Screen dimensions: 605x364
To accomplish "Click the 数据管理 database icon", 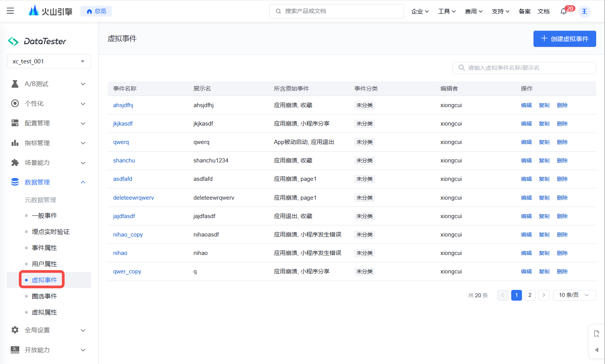I will [x=15, y=182].
